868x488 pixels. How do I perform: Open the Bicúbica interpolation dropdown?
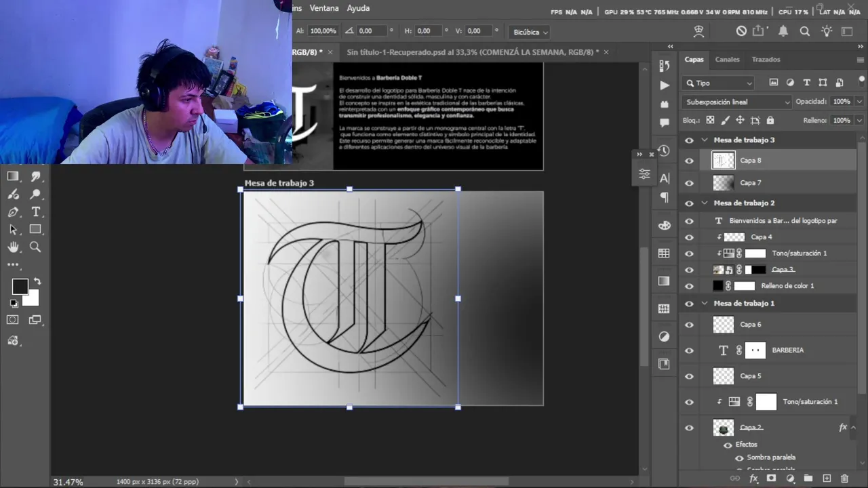coord(530,32)
